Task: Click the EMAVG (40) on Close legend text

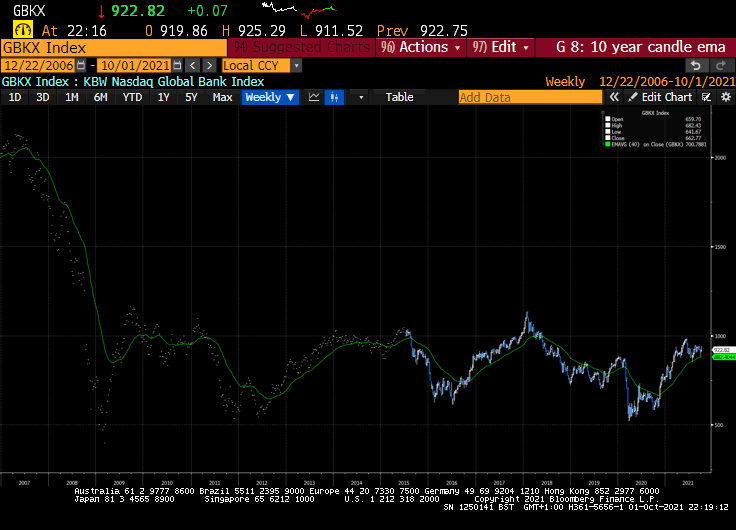Action: [x=647, y=145]
